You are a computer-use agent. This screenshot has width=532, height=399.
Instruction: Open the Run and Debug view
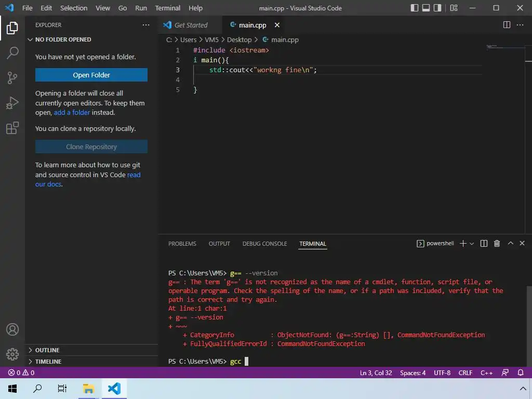tap(12, 103)
